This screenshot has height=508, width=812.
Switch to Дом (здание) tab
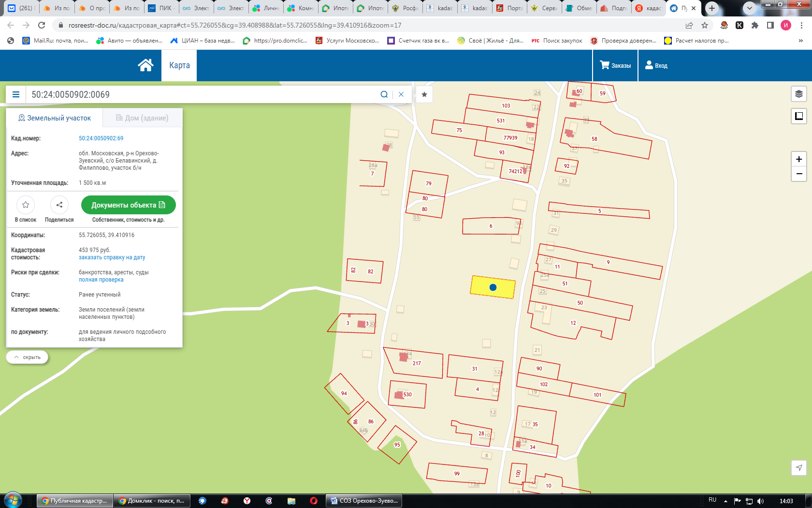(142, 118)
